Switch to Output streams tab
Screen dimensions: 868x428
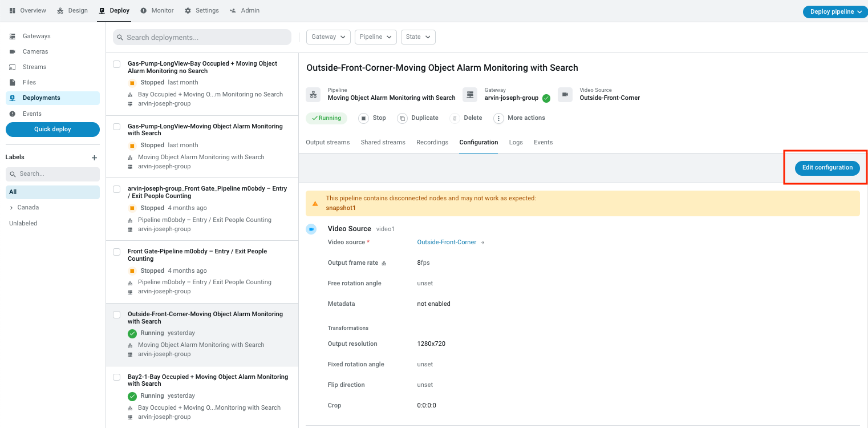(x=328, y=142)
